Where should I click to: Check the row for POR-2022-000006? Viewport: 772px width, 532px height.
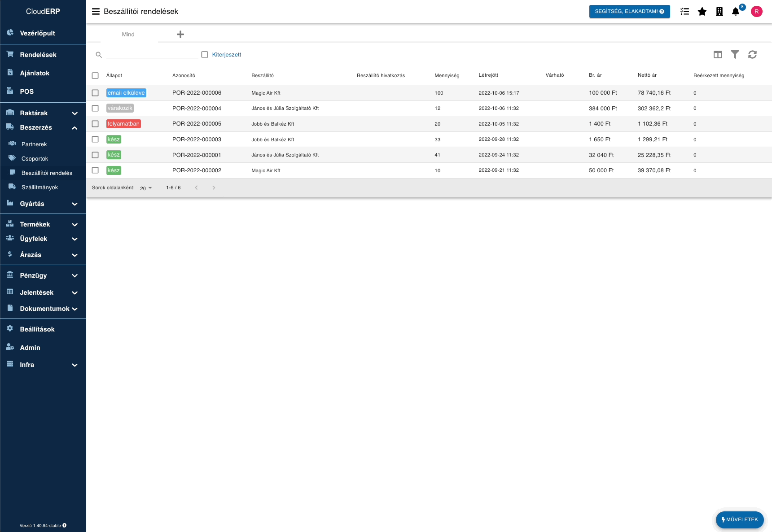[x=95, y=93]
